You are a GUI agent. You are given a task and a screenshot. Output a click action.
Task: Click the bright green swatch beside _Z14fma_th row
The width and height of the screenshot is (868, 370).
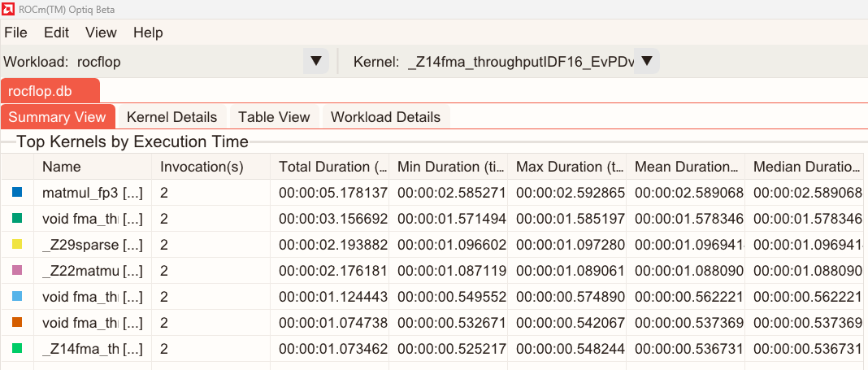click(17, 349)
